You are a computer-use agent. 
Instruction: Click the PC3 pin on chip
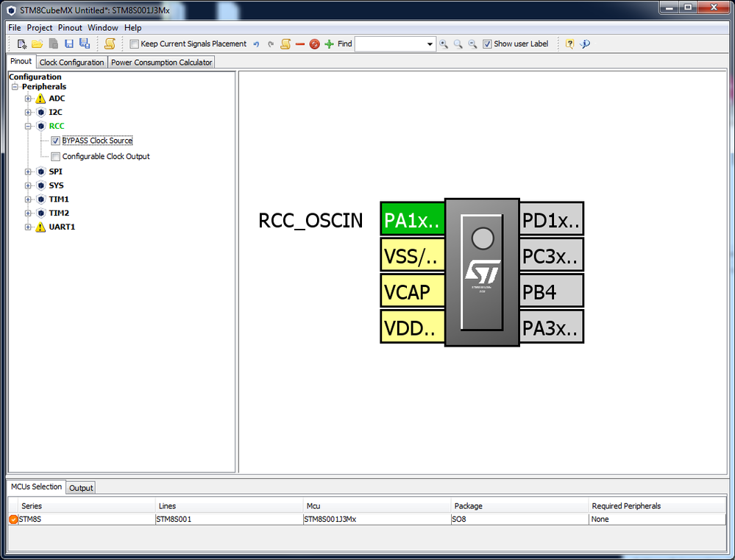point(551,255)
